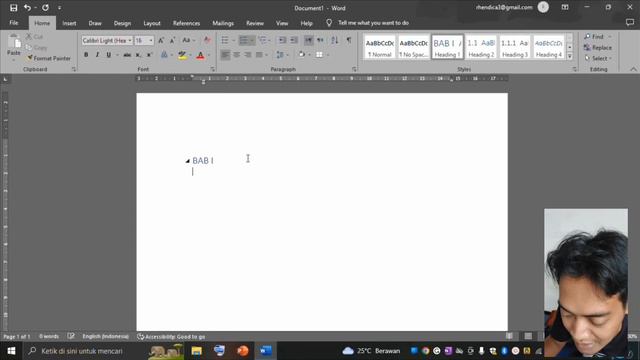640x360 pixels.
Task: Open the Layout tab
Action: pyautogui.click(x=152, y=23)
